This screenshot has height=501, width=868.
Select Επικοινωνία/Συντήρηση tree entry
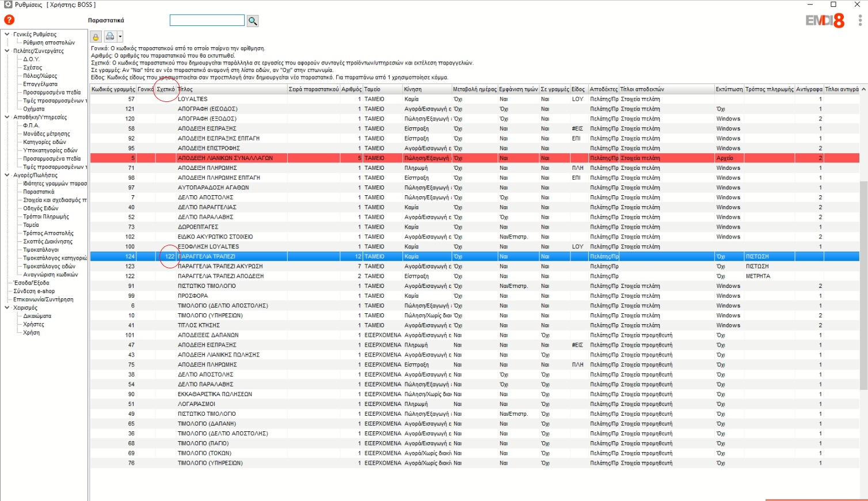(43, 299)
